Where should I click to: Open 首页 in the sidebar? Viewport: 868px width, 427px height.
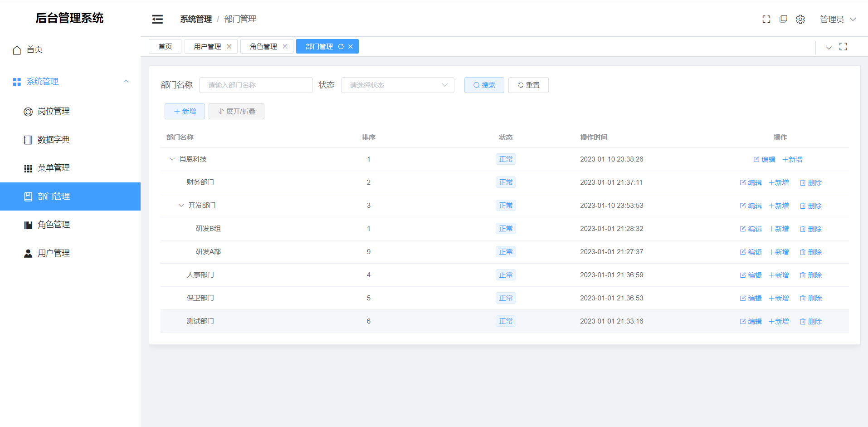(70, 49)
